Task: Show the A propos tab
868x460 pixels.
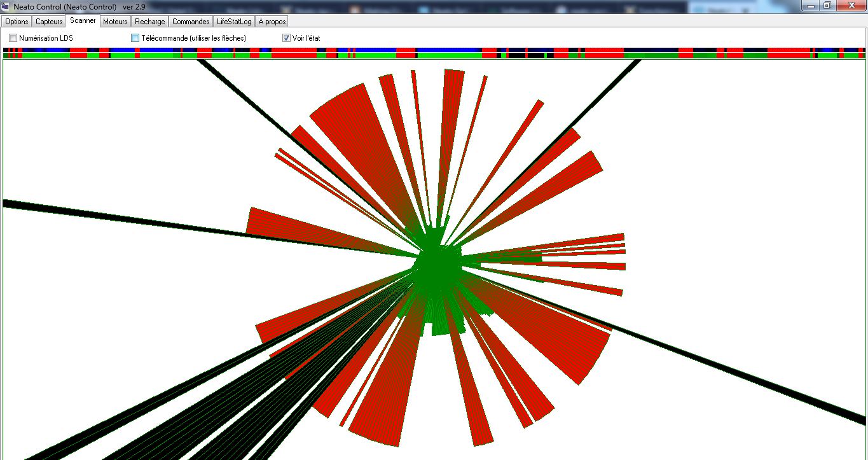Action: (272, 22)
